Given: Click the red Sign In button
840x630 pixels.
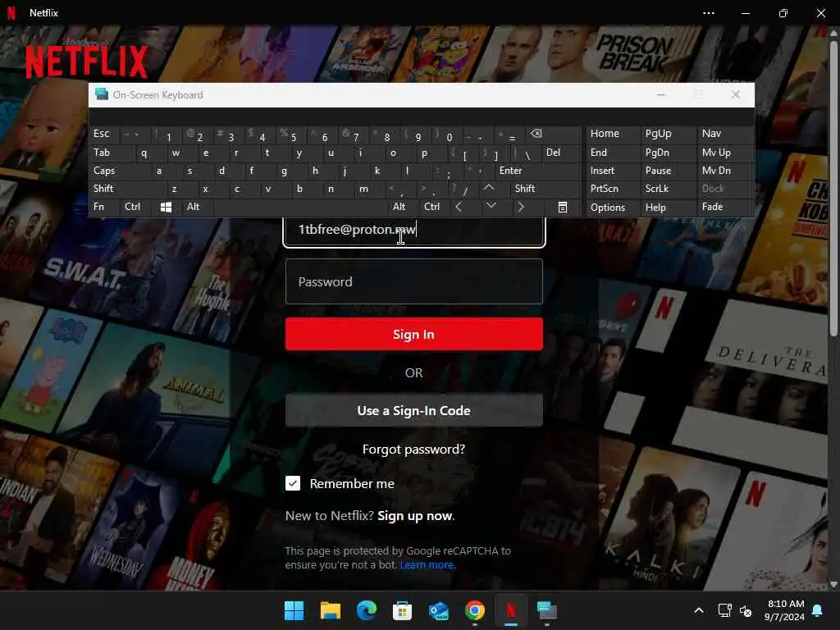Looking at the screenshot, I should click(413, 335).
